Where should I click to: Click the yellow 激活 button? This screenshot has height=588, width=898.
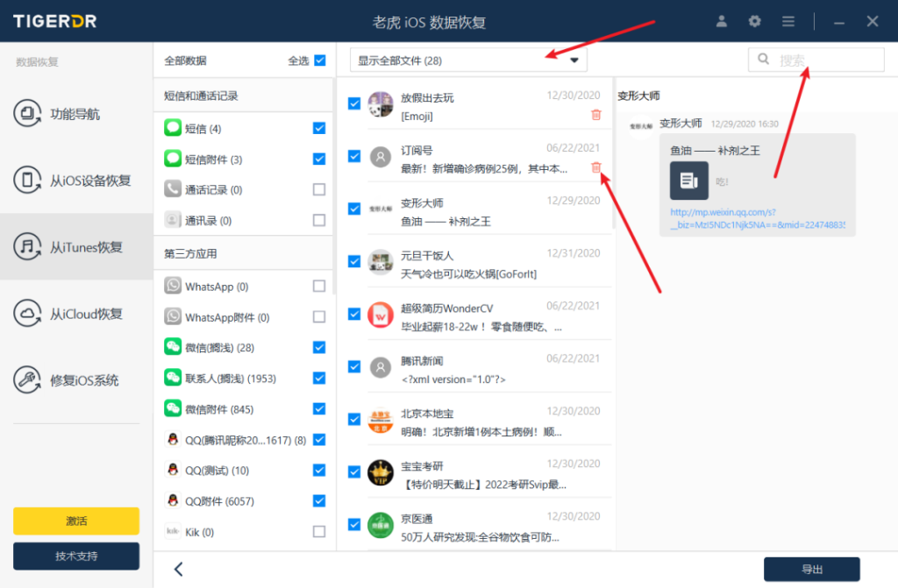[76, 521]
